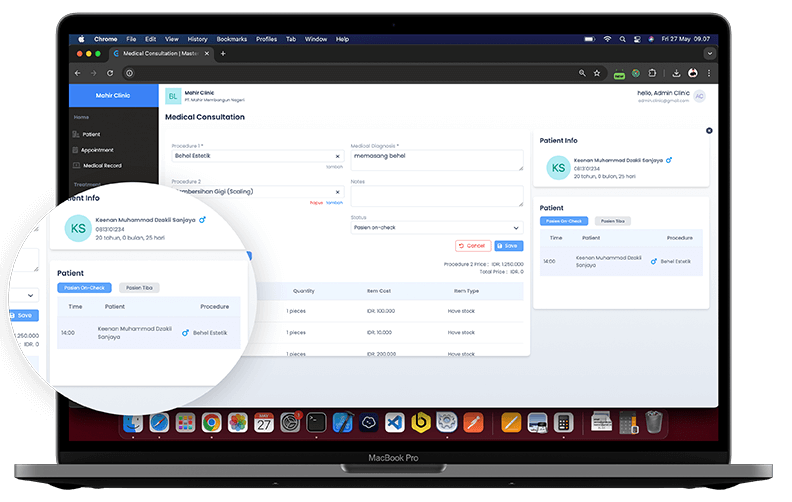Image resolution: width=792 pixels, height=502 pixels.
Task: Click in the Notes text area
Action: (436, 195)
